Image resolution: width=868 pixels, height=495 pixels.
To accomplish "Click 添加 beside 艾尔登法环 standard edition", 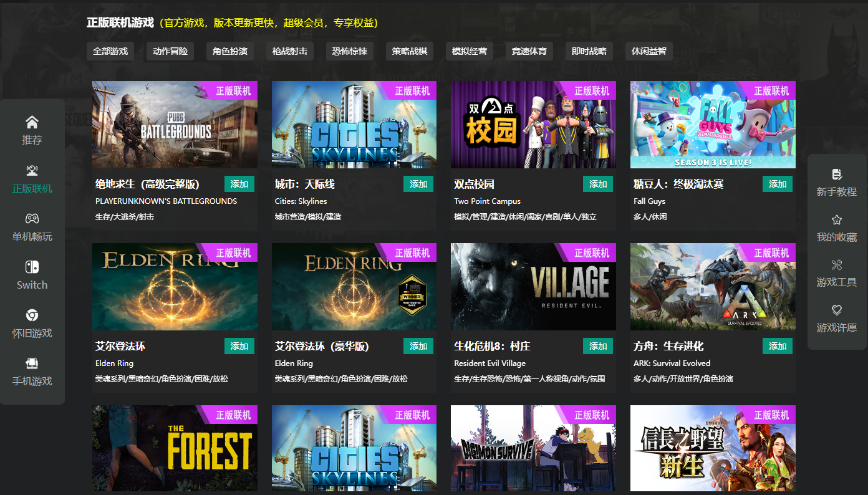I will pos(239,346).
